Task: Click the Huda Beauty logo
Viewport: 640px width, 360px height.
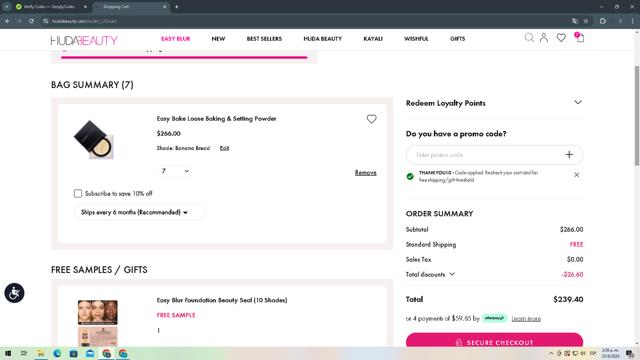Action: point(84,40)
